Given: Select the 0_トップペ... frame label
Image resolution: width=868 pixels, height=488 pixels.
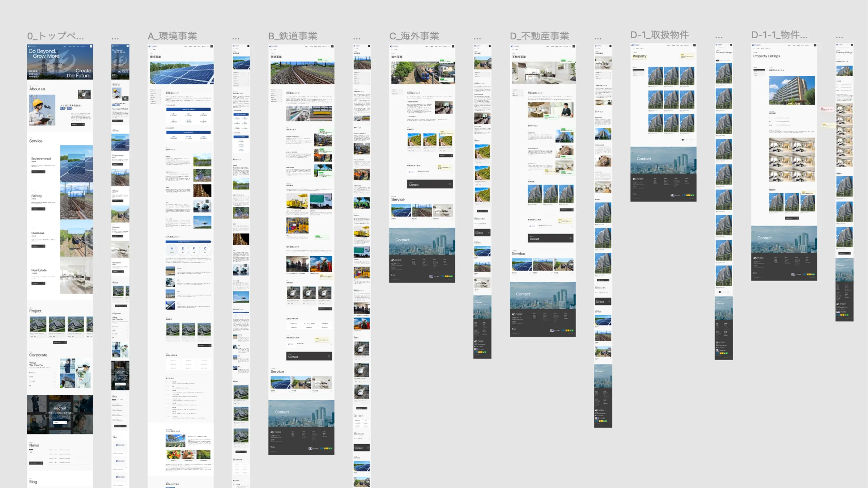Looking at the screenshot, I should [x=55, y=36].
